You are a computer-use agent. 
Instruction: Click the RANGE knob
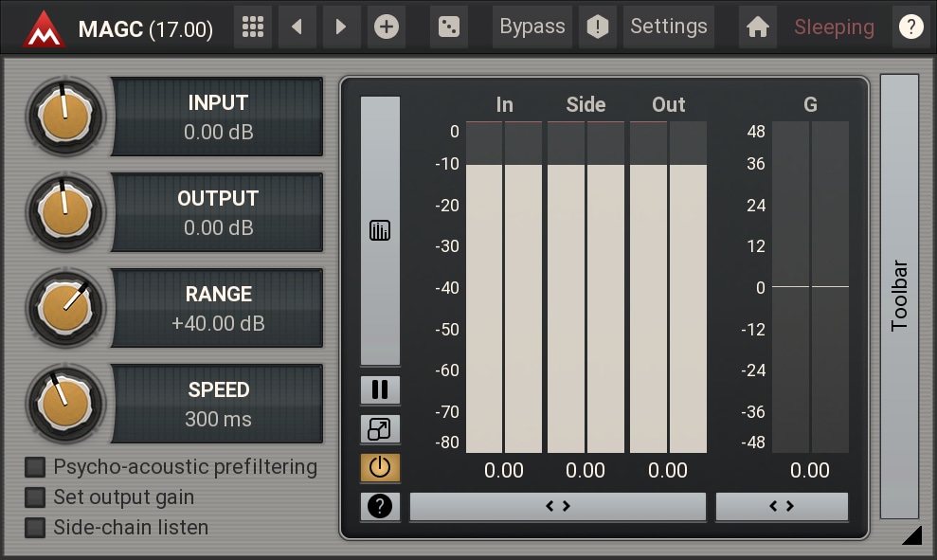coord(64,308)
